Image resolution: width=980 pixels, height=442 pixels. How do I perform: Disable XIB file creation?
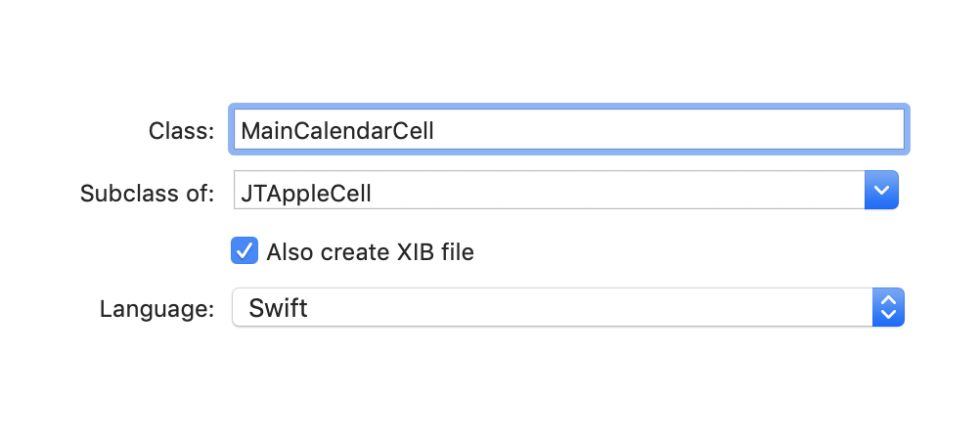[245, 251]
